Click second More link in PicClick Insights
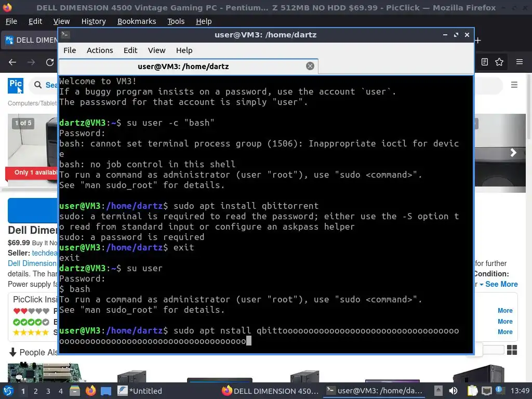The image size is (532, 399). coord(505,321)
